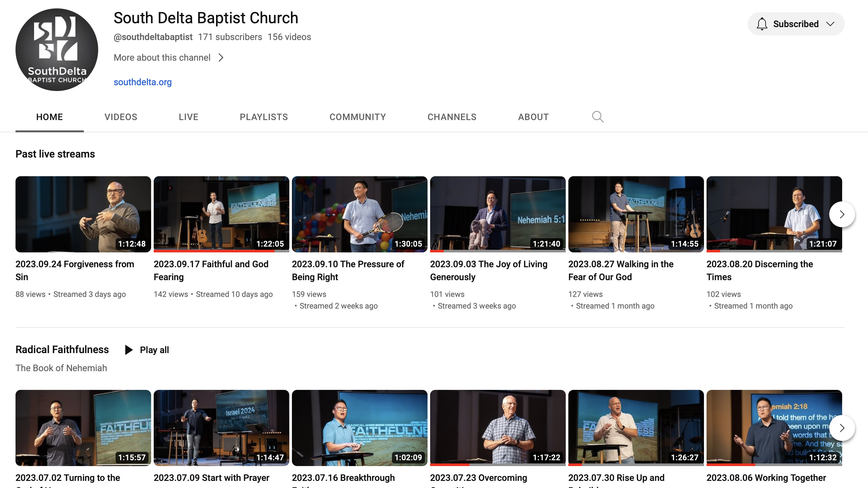Click title 2023.09.17 Faithful and God Fearing
This screenshot has height=488, width=868.
tap(211, 270)
